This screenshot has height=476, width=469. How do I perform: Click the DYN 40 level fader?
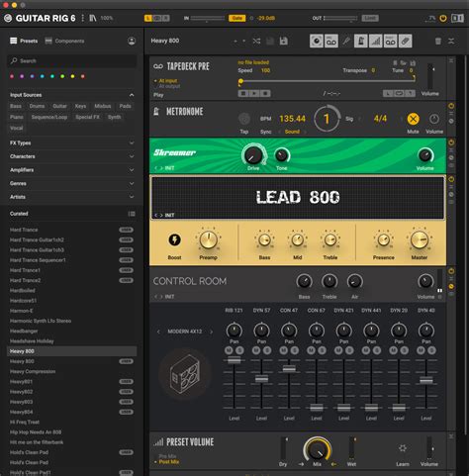tap(426, 380)
